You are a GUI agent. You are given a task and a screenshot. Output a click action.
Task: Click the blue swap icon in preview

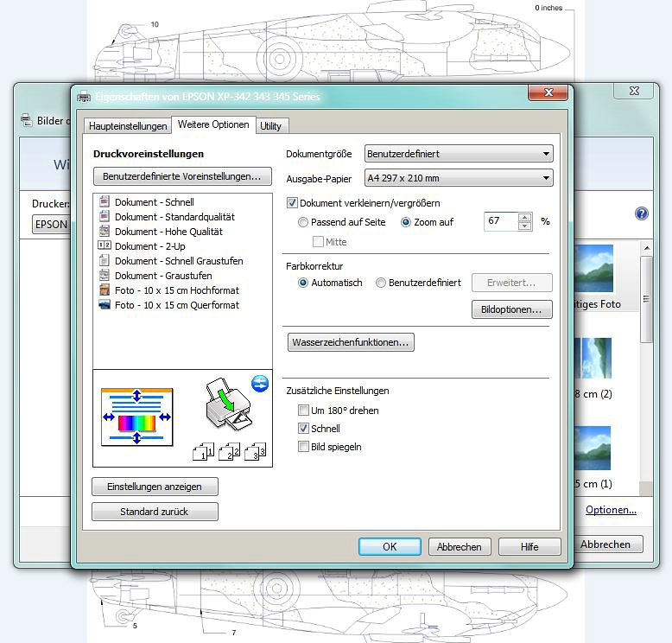(260, 383)
